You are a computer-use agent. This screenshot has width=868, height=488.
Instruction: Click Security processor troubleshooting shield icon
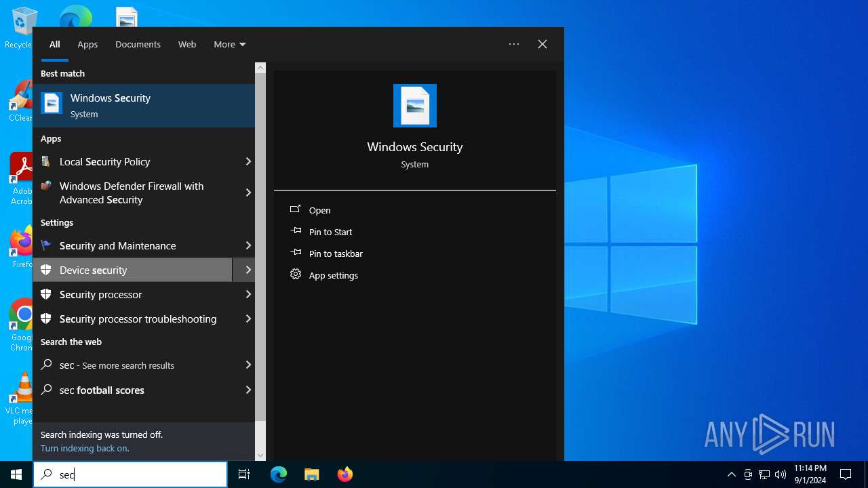[46, 319]
